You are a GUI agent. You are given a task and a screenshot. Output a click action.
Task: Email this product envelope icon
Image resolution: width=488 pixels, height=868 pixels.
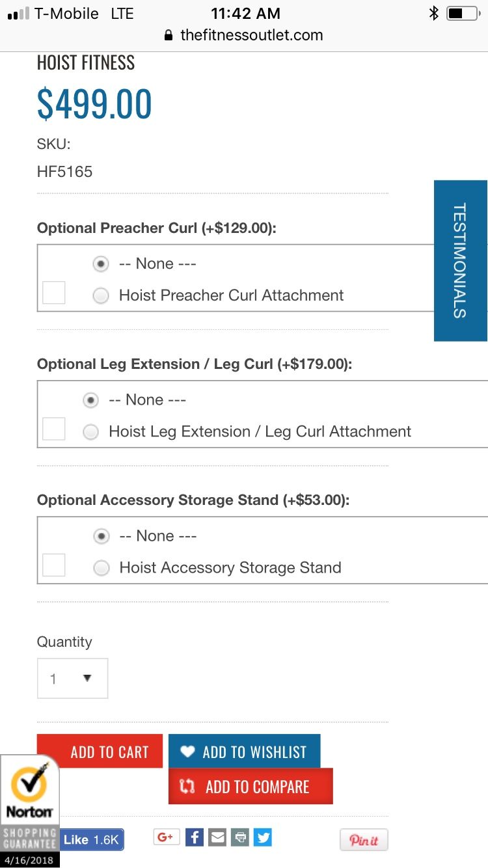(x=217, y=837)
